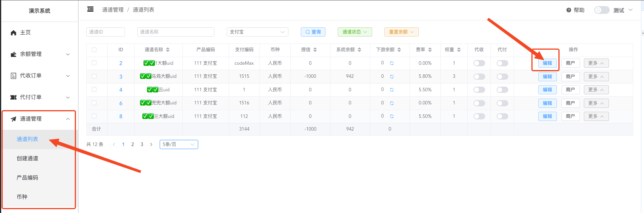The image size is (644, 213).
Task: Refresh downstream balance for channel ID 3
Action: pos(391,77)
